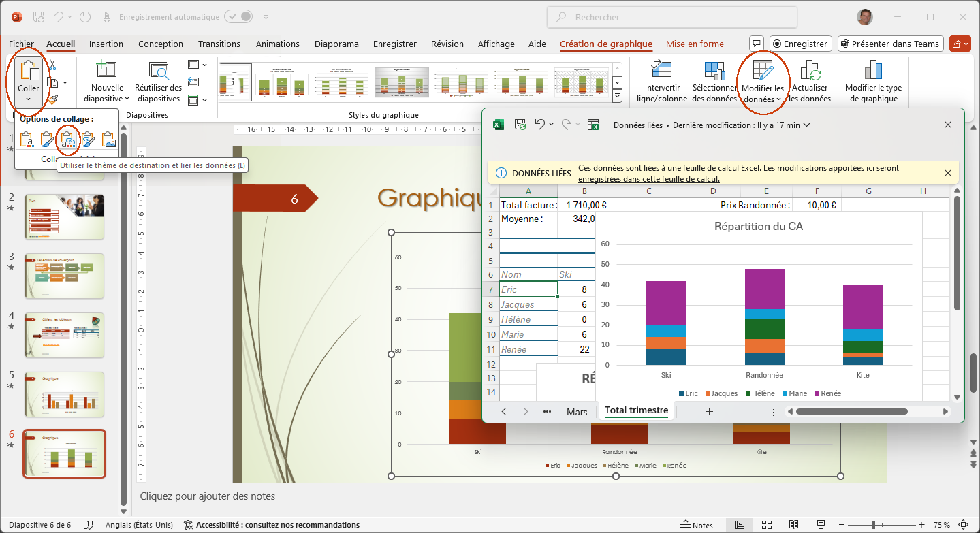The image size is (980, 533).
Task: Switch to the Insertion tab
Action: pyautogui.click(x=106, y=44)
